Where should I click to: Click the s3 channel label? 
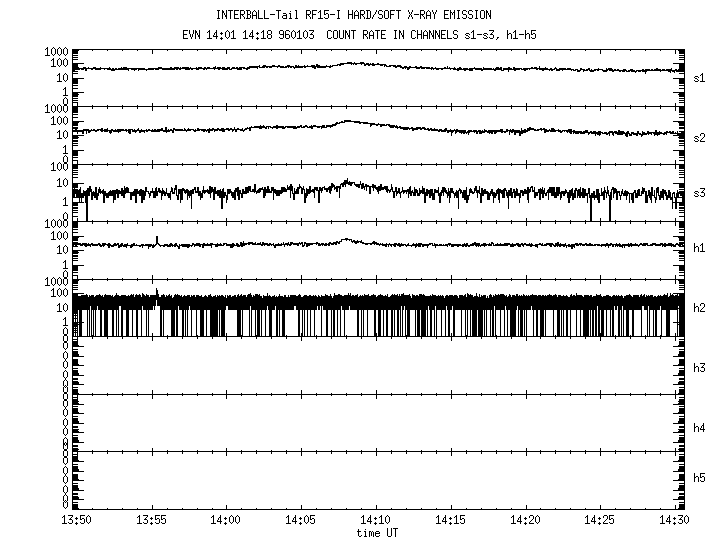pyautogui.click(x=700, y=193)
